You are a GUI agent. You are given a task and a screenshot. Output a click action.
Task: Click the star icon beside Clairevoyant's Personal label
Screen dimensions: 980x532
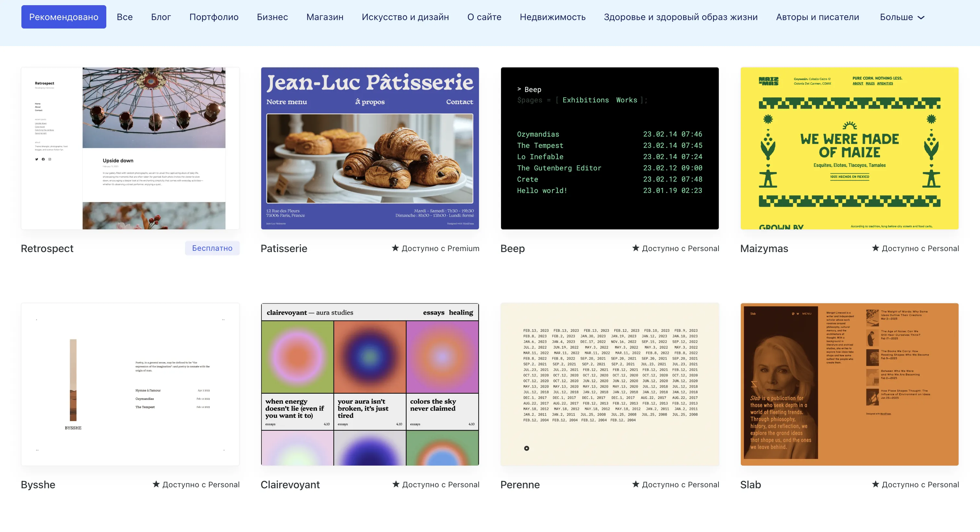coord(396,484)
